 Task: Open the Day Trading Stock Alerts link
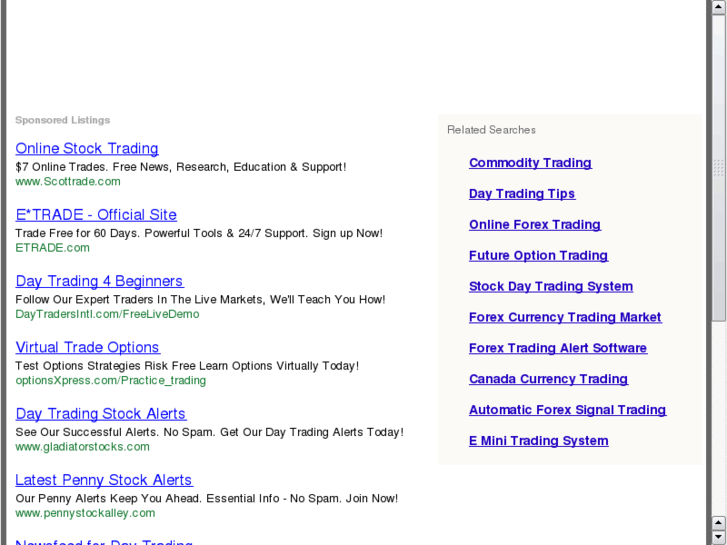tap(101, 414)
